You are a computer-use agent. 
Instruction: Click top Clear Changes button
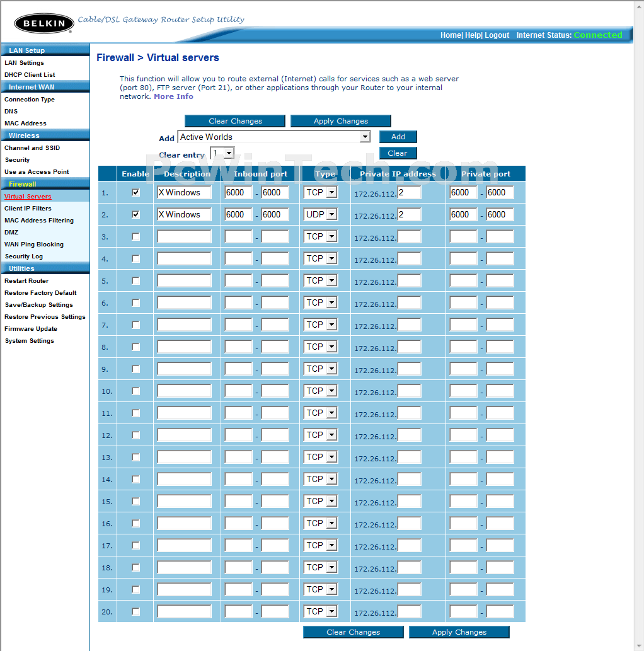(235, 121)
